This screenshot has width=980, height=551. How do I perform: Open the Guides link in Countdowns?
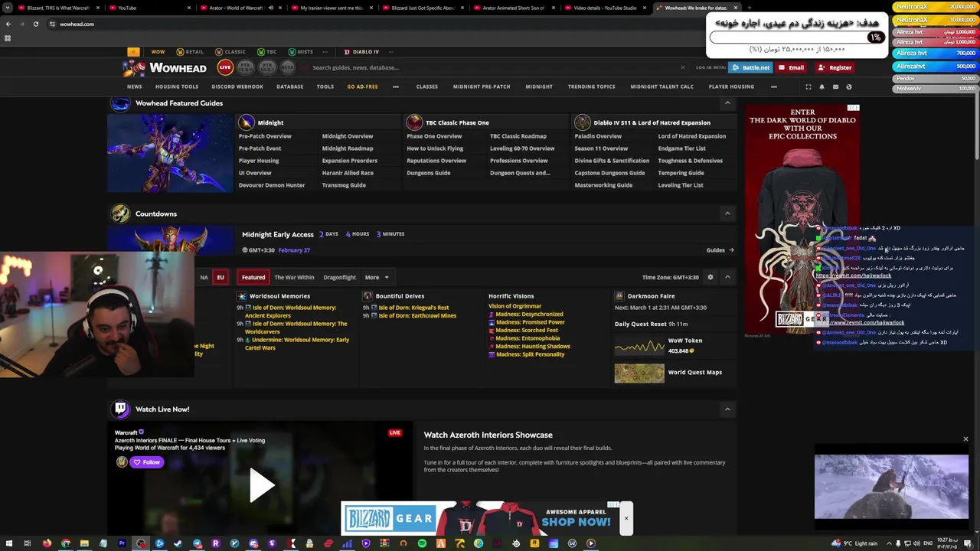pyautogui.click(x=719, y=250)
